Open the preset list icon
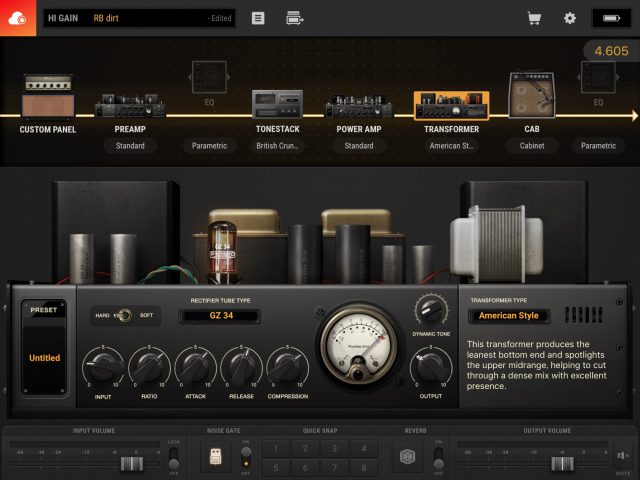The width and height of the screenshot is (640, 480). pyautogui.click(x=258, y=18)
